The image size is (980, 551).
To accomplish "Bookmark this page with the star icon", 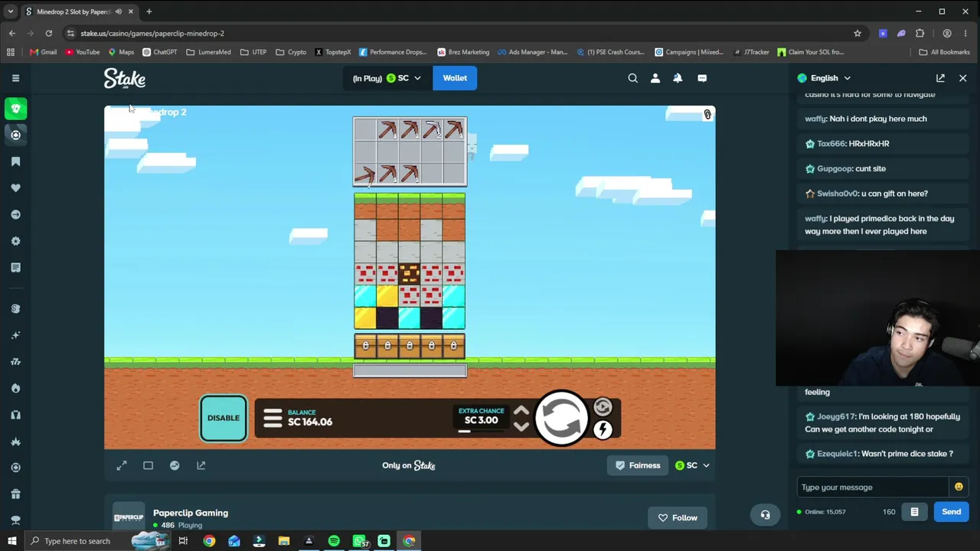I will [x=857, y=34].
